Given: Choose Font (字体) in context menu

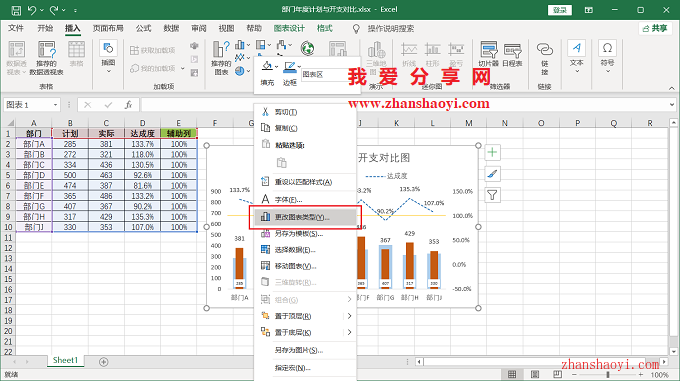Looking at the screenshot, I should click(305, 200).
